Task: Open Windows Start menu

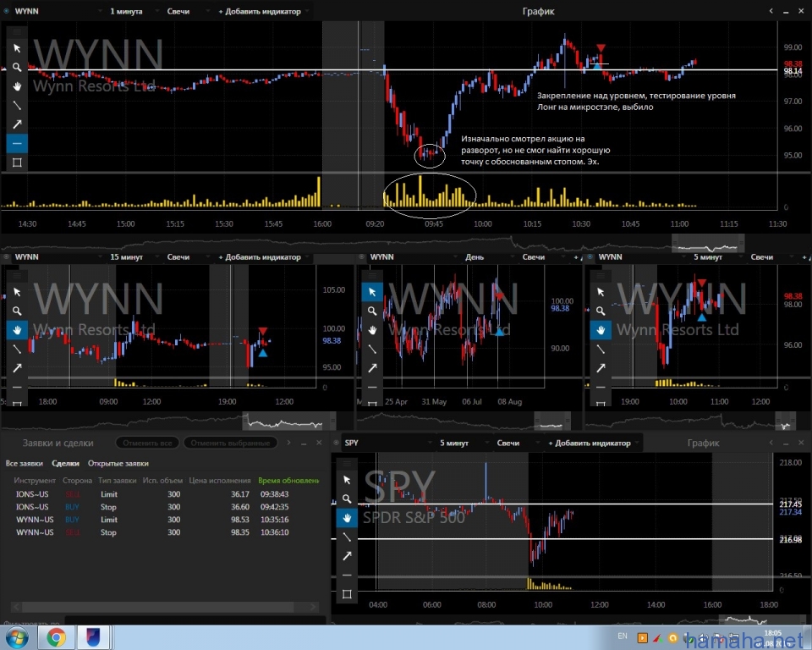Action: 17,637
